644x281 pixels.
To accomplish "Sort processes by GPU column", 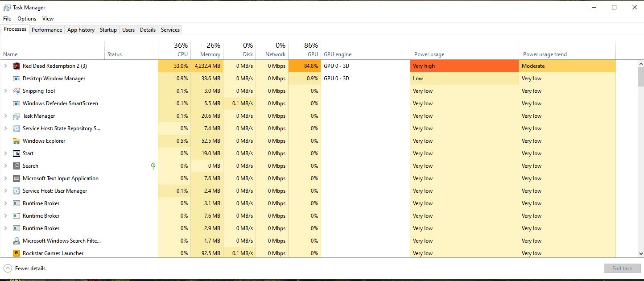I will coord(305,50).
